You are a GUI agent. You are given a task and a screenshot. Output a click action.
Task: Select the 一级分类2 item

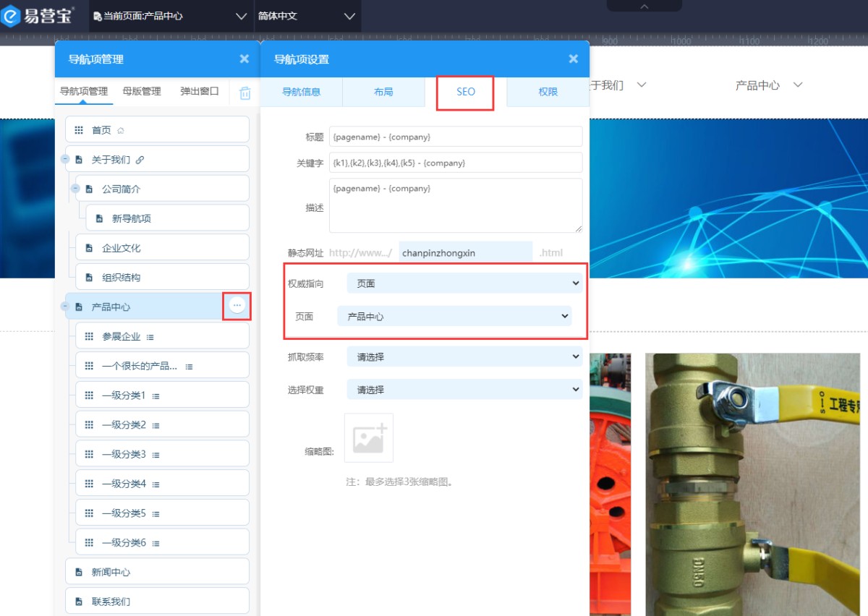click(162, 424)
